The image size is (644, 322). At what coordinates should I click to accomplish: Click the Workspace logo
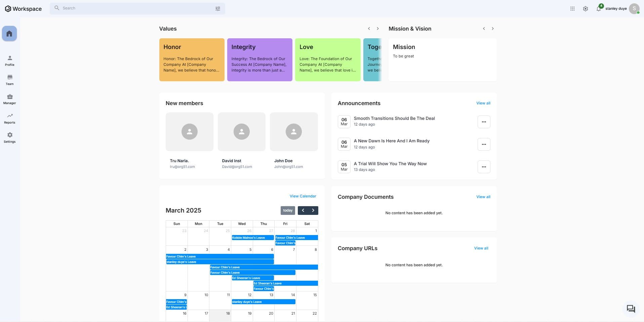[x=23, y=9]
